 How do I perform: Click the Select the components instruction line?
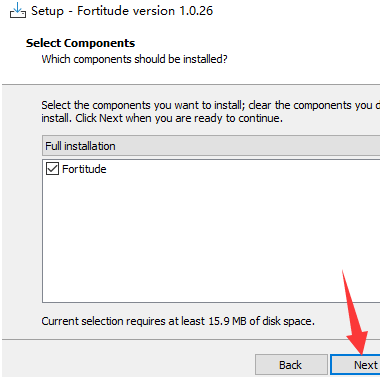pos(211,105)
